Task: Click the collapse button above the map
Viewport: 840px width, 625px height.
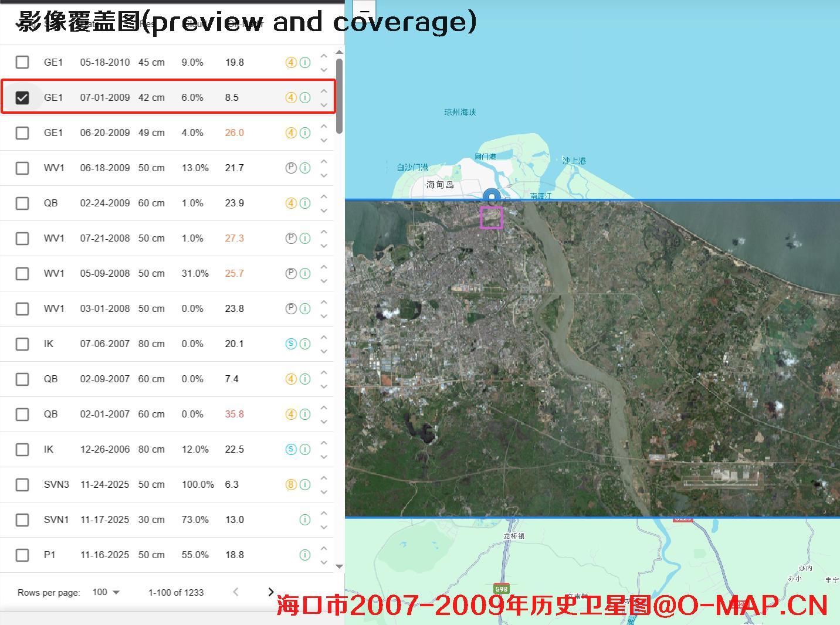Action: pyautogui.click(x=364, y=11)
